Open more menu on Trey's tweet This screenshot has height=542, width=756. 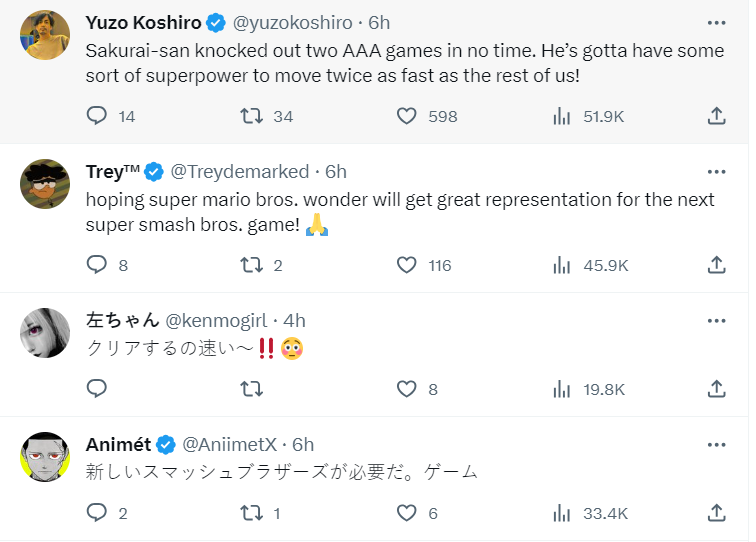(x=716, y=171)
